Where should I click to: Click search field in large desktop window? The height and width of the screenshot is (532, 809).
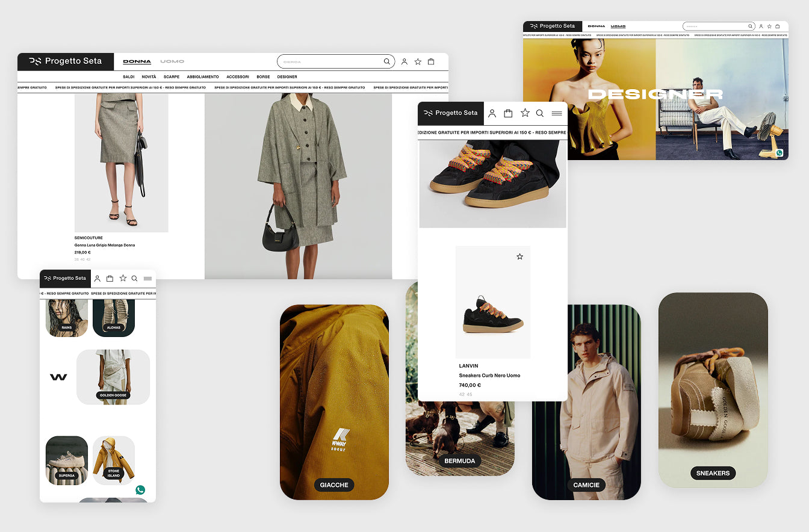tap(336, 61)
